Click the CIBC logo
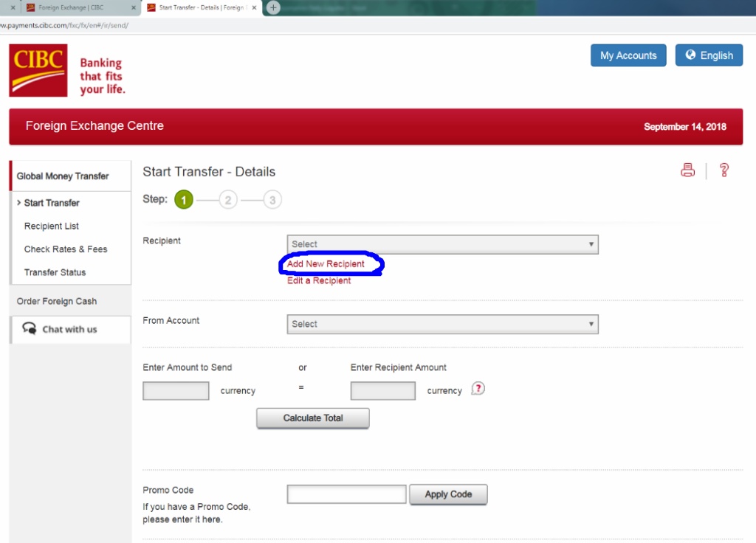This screenshot has width=756, height=543. pos(38,70)
